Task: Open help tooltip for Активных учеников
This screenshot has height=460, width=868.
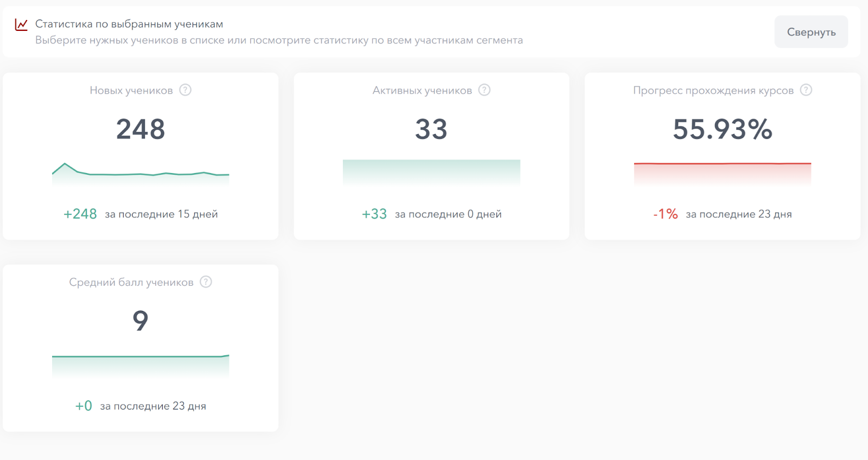Action: 484,90
